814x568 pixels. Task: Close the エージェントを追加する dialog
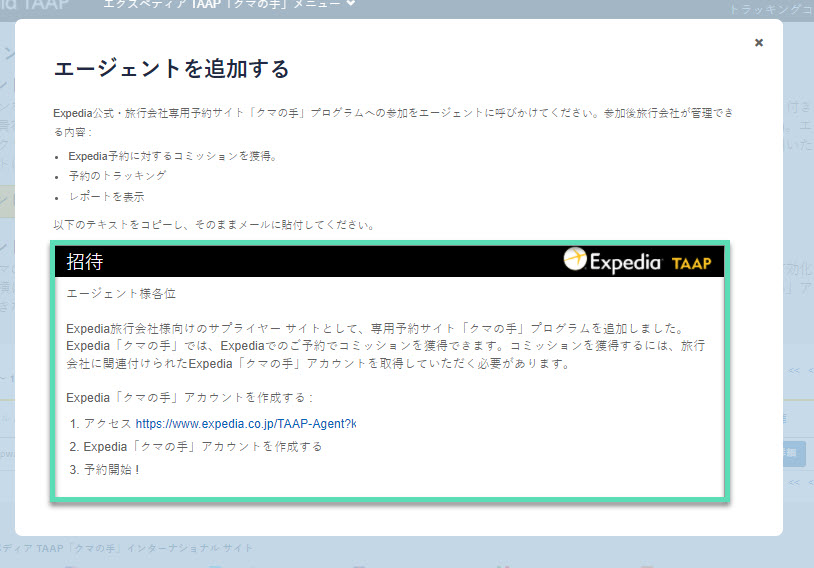(x=758, y=43)
